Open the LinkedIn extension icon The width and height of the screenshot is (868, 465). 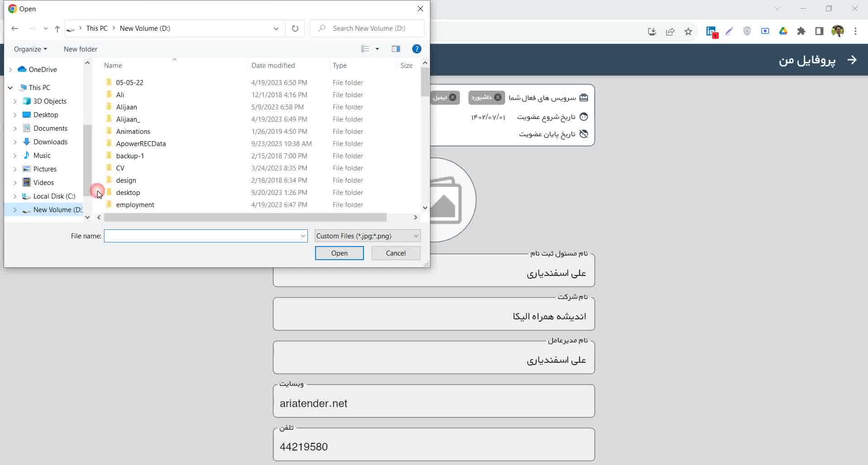711,31
